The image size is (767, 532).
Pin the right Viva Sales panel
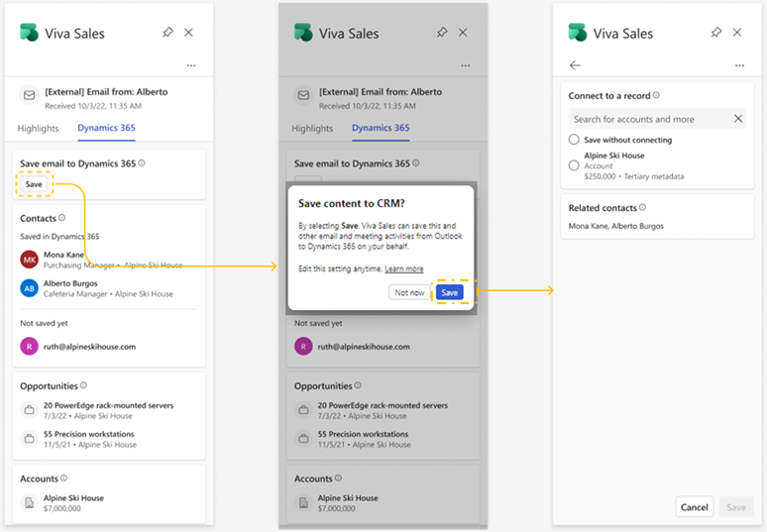pyautogui.click(x=716, y=33)
